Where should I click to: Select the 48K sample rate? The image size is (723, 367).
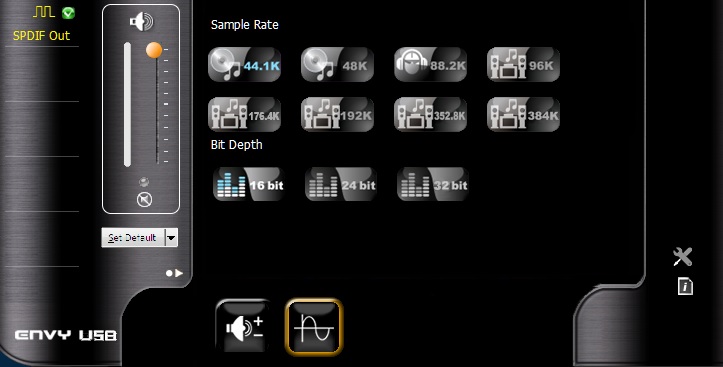(338, 65)
